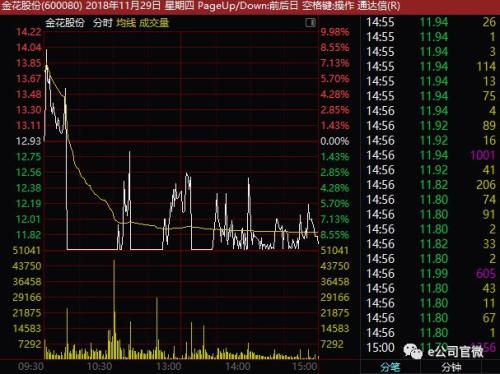The width and height of the screenshot is (500, 374).
Task: Click the 10:30 time axis marker
Action: (x=99, y=367)
